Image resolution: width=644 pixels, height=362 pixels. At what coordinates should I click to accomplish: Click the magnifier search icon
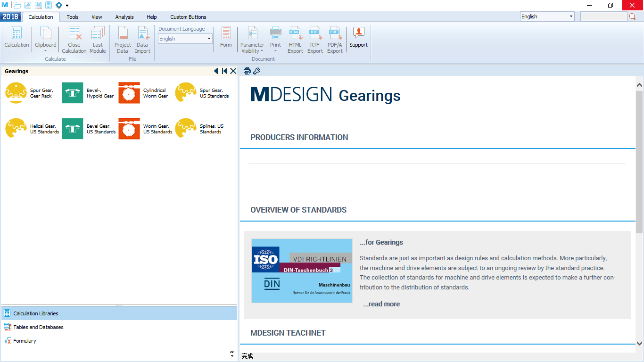pyautogui.click(x=632, y=16)
